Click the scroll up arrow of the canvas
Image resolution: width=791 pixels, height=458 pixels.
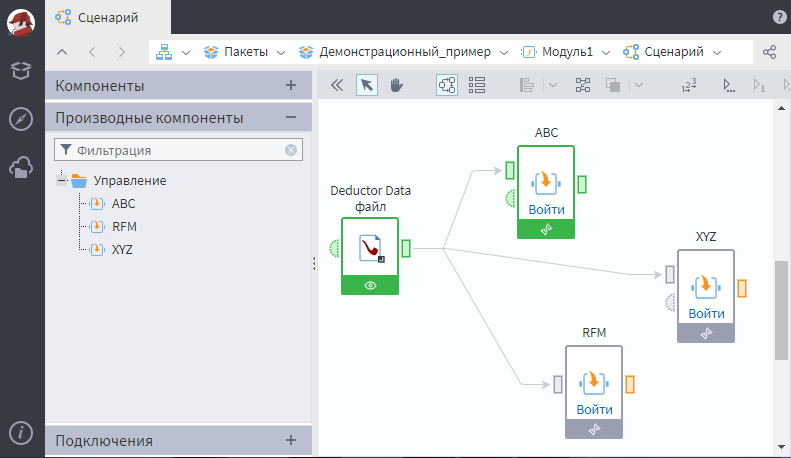781,108
